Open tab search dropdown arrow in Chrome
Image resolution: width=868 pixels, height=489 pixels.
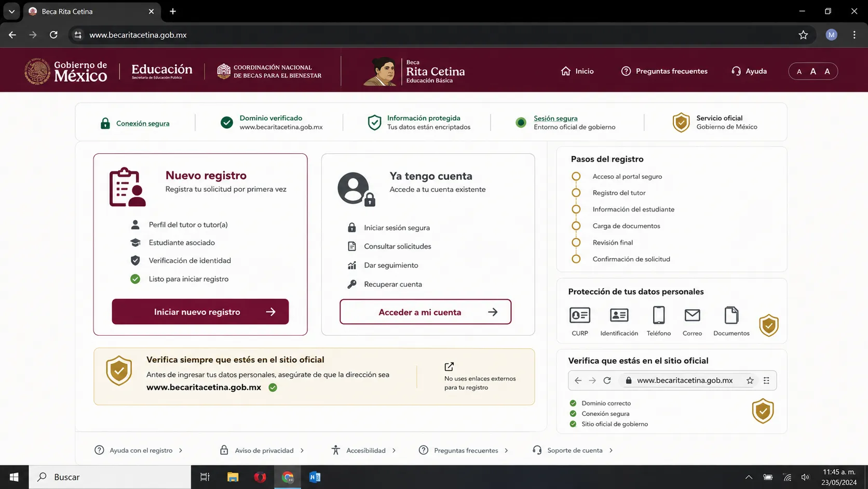pyautogui.click(x=11, y=11)
